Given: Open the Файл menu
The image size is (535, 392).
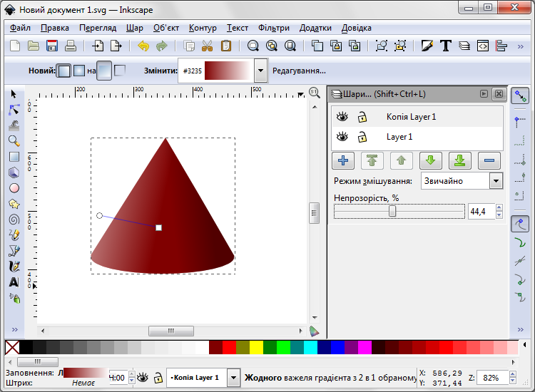Looking at the screenshot, I should point(20,28).
